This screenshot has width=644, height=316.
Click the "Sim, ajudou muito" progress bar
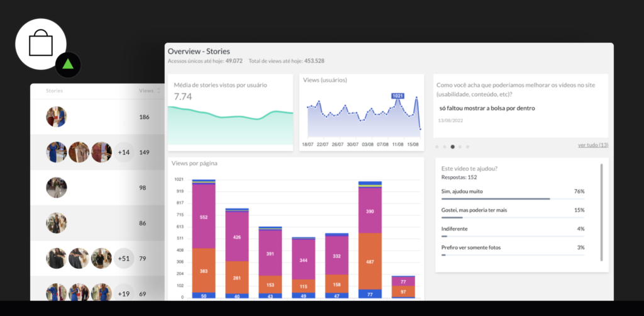(x=496, y=198)
